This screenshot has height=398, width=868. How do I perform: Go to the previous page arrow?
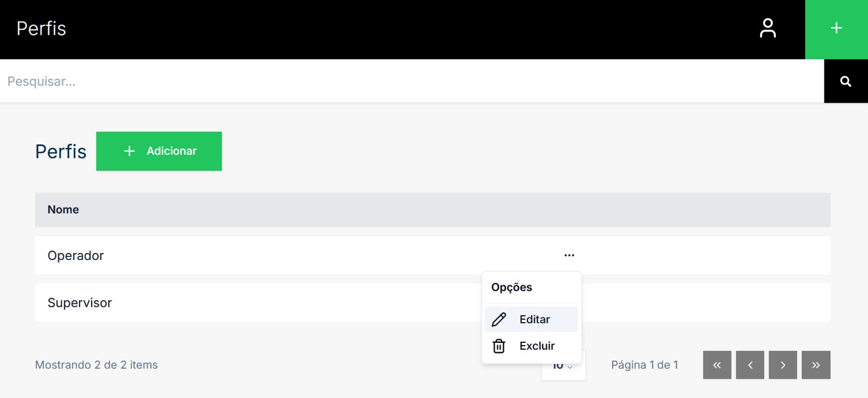pyautogui.click(x=750, y=365)
